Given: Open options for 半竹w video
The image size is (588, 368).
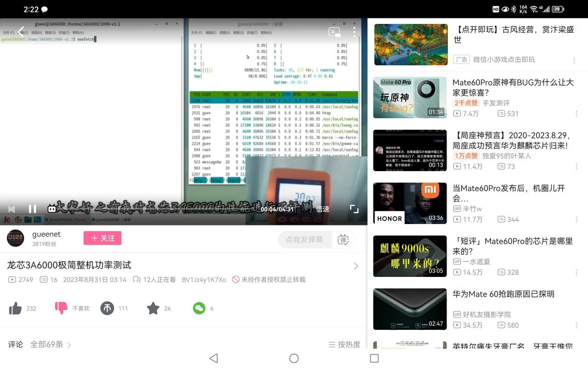Looking at the screenshot, I should 577,219.
